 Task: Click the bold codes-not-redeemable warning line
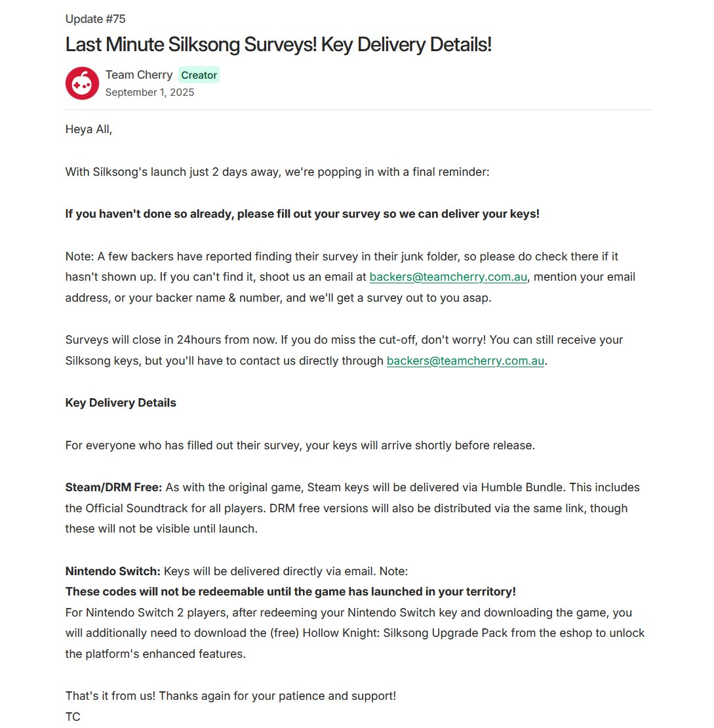coord(290,592)
